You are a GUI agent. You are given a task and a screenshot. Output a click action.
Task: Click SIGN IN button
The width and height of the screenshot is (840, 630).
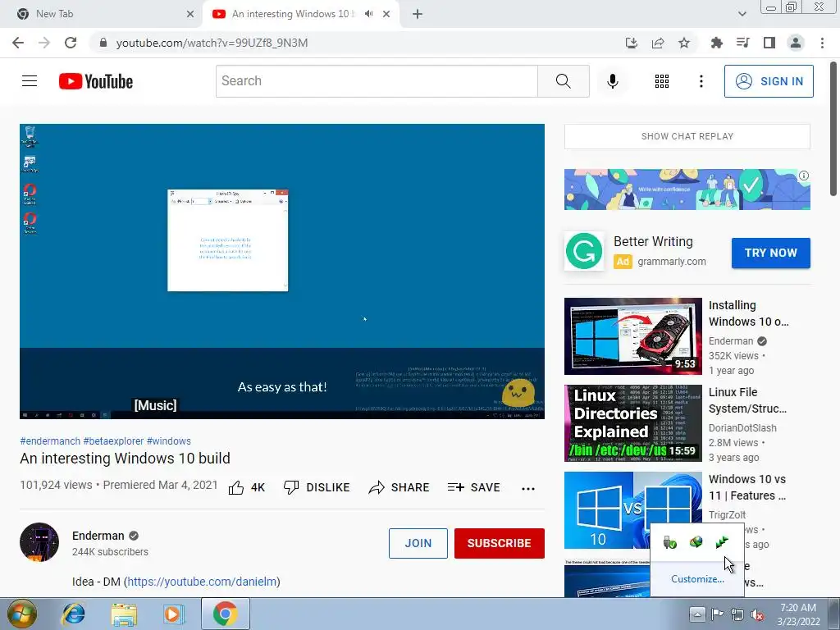tap(769, 81)
